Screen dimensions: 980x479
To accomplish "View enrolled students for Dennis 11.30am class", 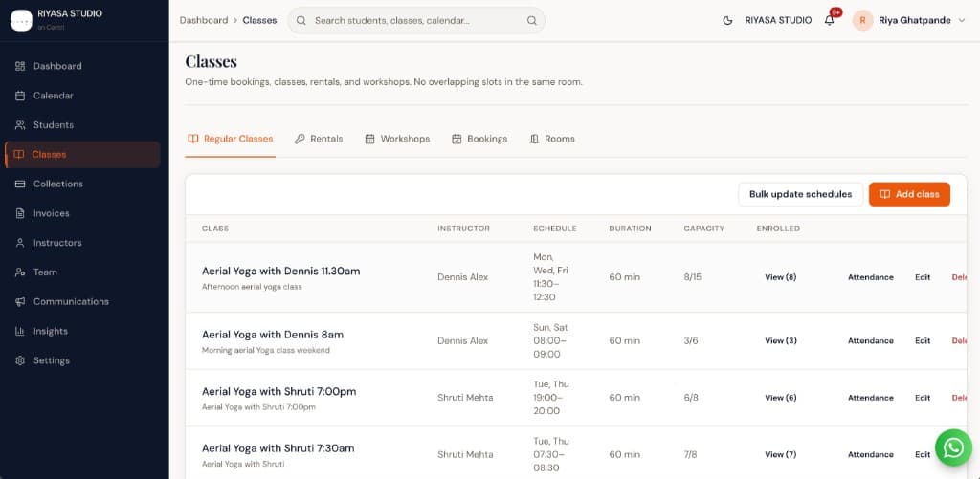I will pos(781,277).
